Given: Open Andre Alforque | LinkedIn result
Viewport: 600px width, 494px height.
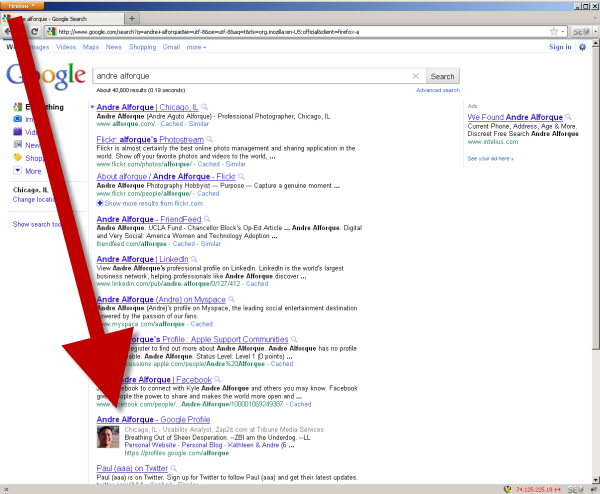Looking at the screenshot, I should point(142,259).
